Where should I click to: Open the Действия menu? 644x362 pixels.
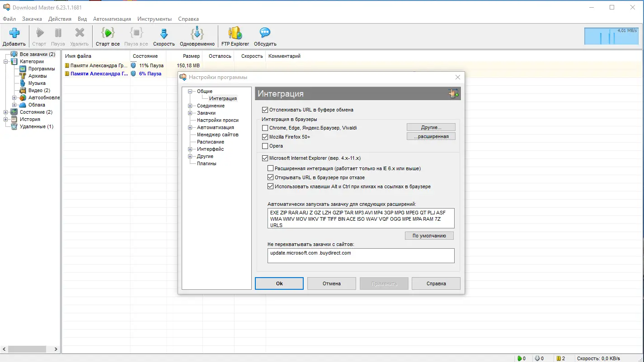(60, 19)
